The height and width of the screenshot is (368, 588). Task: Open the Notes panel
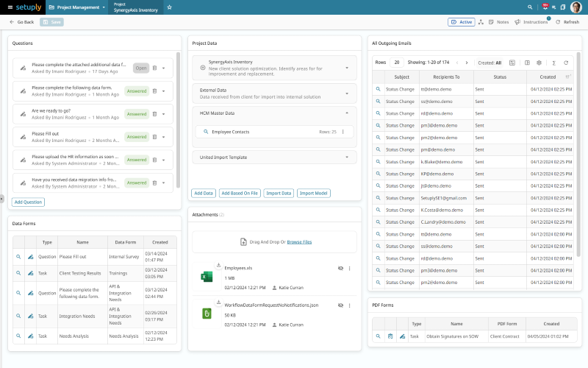click(499, 22)
